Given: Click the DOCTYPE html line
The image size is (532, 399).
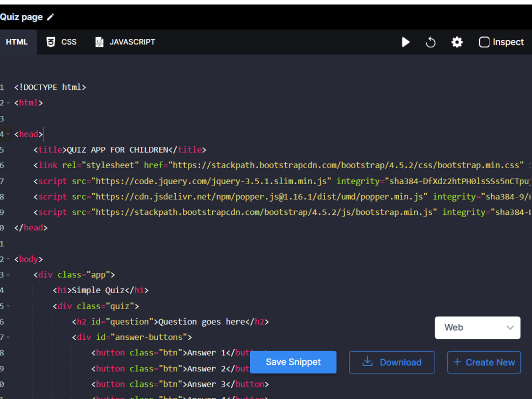Looking at the screenshot, I should 50,87.
